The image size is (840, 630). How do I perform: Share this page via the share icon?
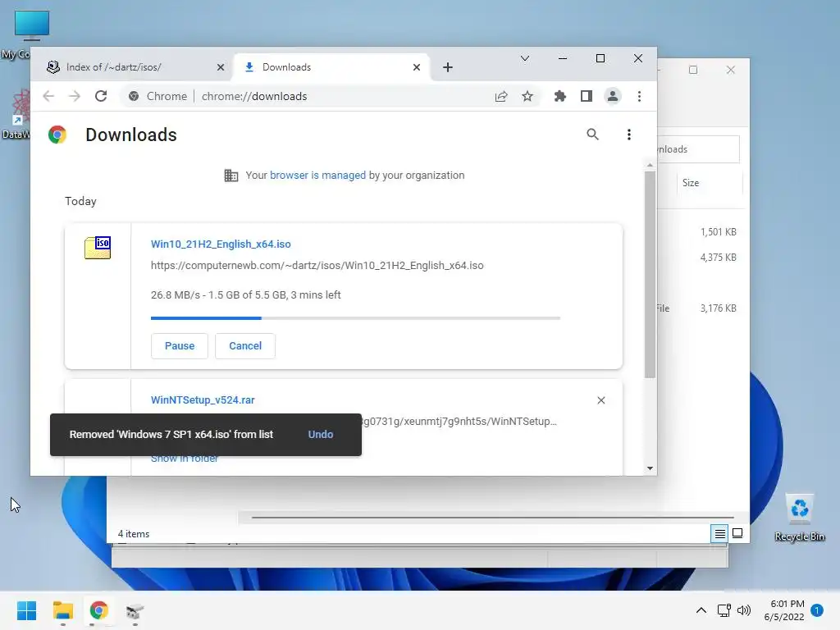[x=501, y=97]
